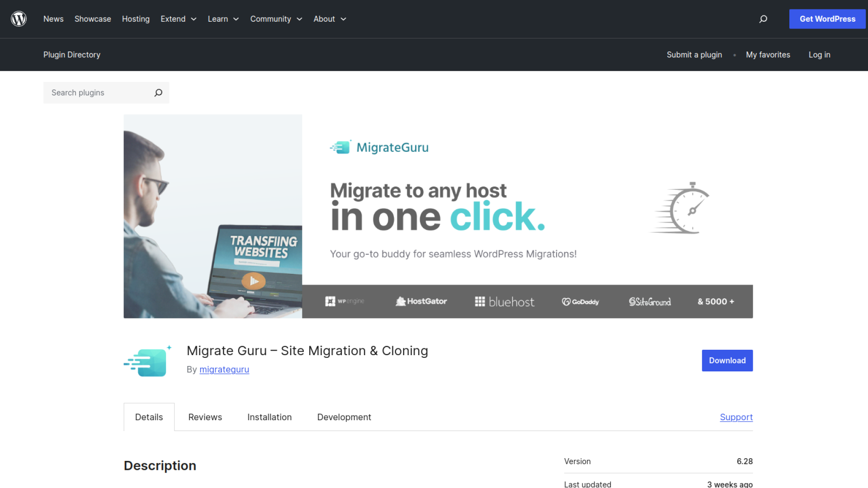Click the plugin title heading
The width and height of the screenshot is (868, 488).
pyautogui.click(x=307, y=351)
